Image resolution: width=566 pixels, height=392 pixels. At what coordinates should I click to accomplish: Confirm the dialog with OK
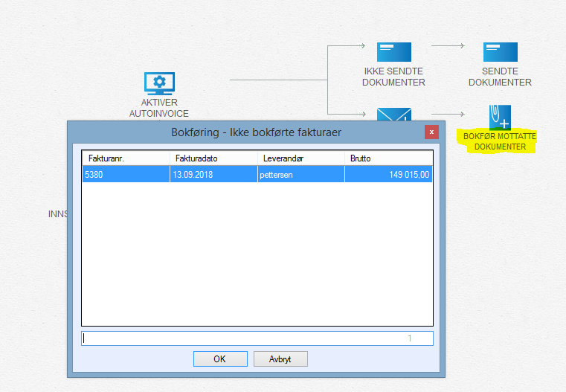(220, 359)
